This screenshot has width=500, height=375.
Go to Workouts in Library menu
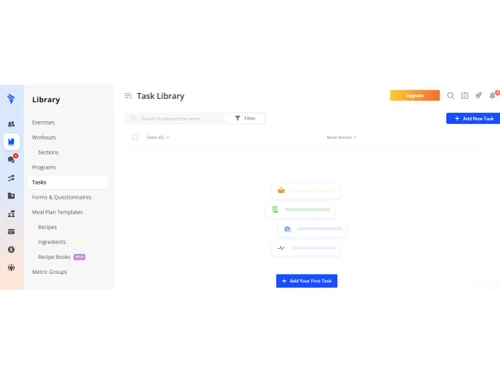tap(44, 137)
